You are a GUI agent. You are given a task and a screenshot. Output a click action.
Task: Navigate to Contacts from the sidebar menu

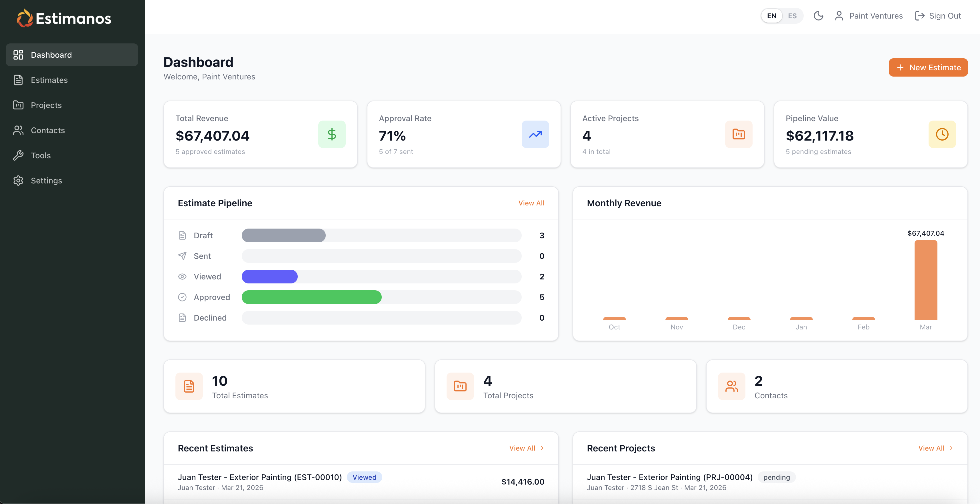(x=48, y=130)
